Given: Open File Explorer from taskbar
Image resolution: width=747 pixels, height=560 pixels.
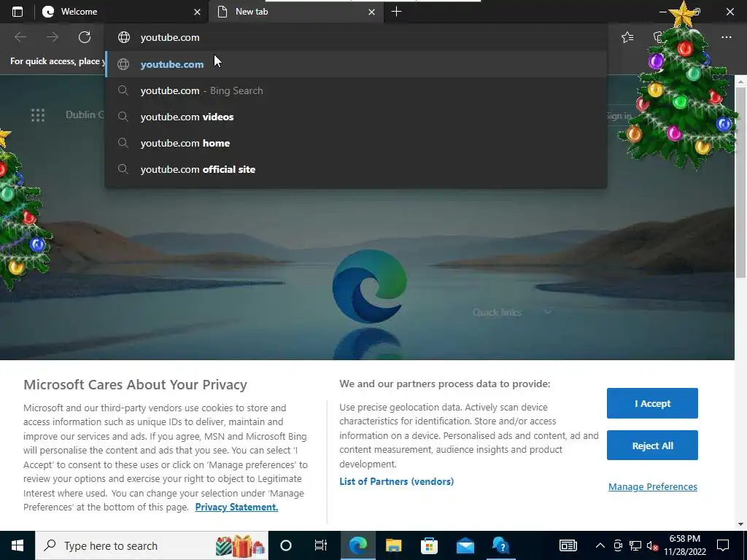Looking at the screenshot, I should [x=393, y=545].
